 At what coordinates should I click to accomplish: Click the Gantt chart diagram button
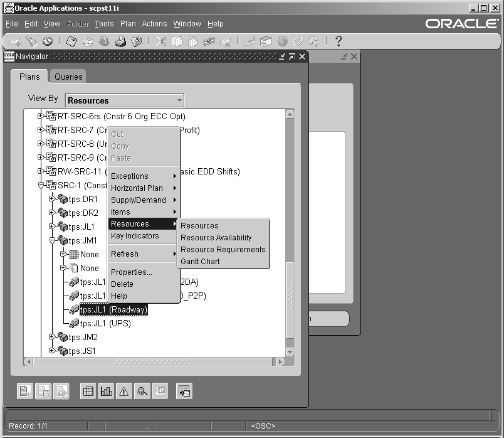coord(160,391)
